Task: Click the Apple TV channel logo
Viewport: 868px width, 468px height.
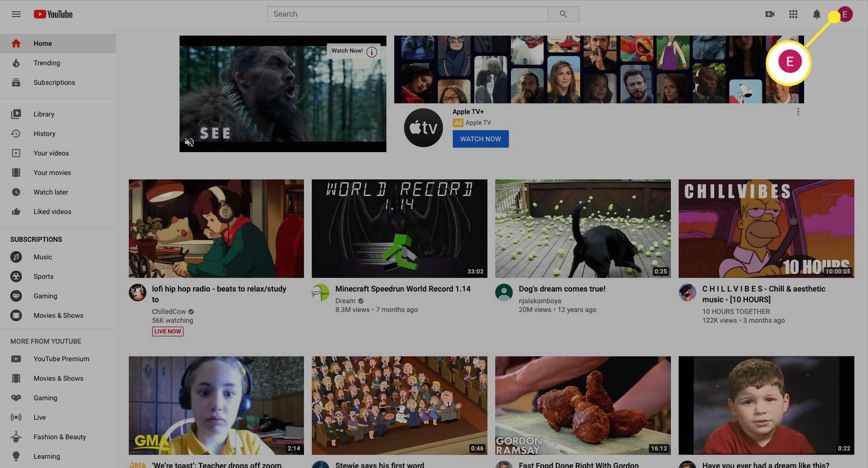Action: click(x=424, y=128)
